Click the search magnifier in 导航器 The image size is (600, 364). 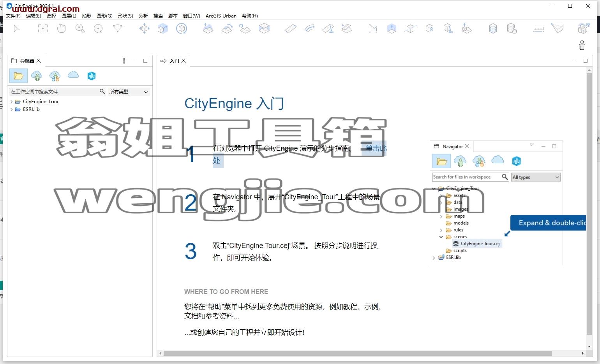(x=102, y=91)
